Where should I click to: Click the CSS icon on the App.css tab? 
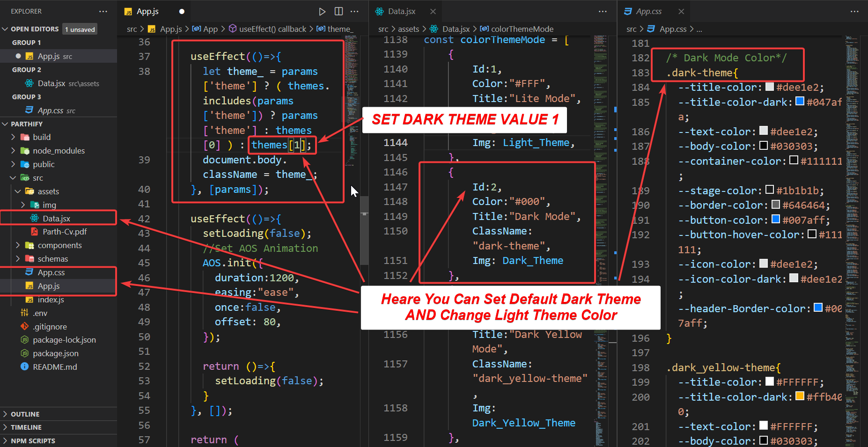click(627, 11)
